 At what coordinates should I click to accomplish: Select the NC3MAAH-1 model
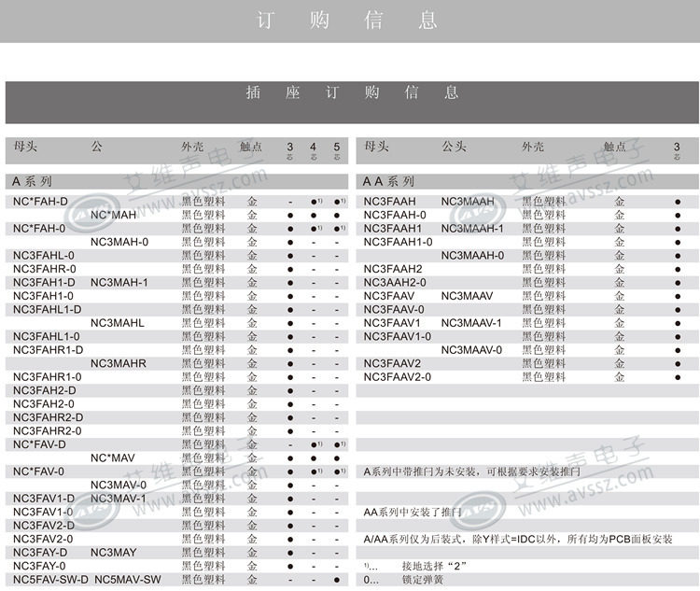point(472,228)
